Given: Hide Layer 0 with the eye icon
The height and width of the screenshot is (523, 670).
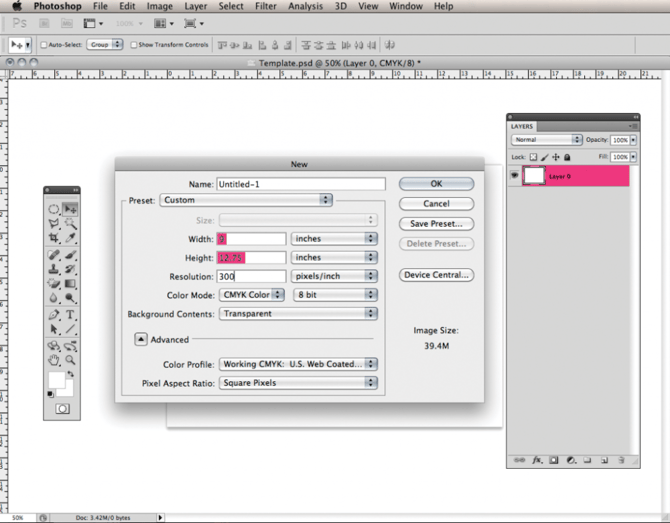Looking at the screenshot, I should point(514,175).
